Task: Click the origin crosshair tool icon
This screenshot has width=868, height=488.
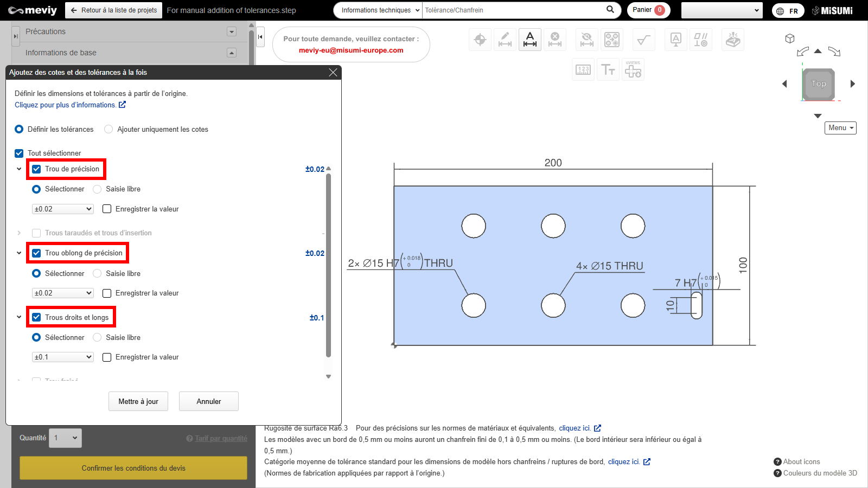Action: click(x=480, y=40)
